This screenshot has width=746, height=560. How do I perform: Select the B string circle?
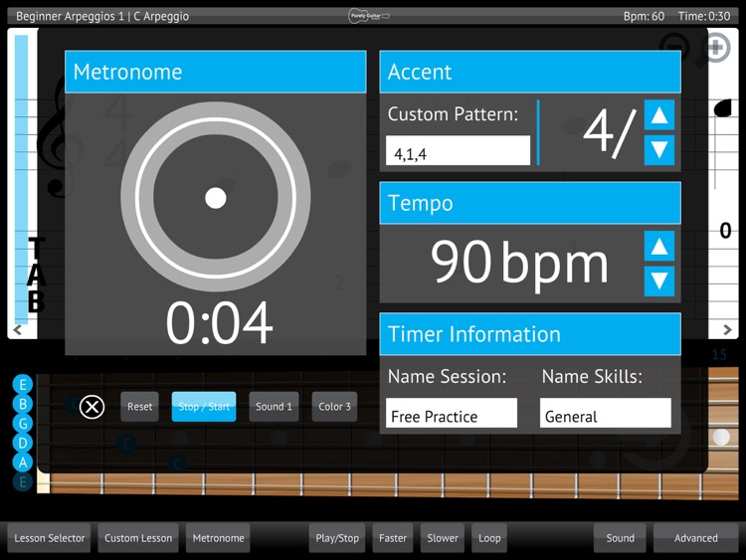(22, 404)
